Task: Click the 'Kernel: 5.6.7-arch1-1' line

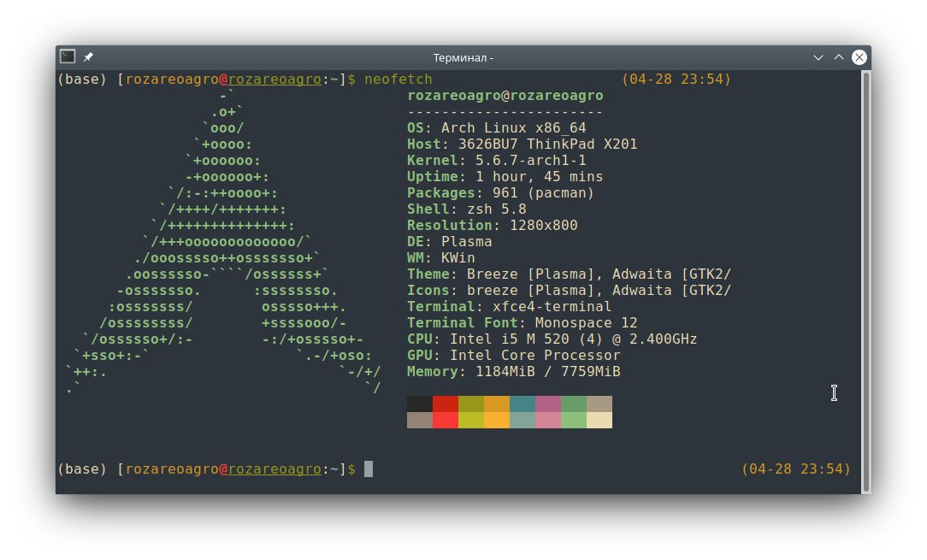Action: click(497, 160)
